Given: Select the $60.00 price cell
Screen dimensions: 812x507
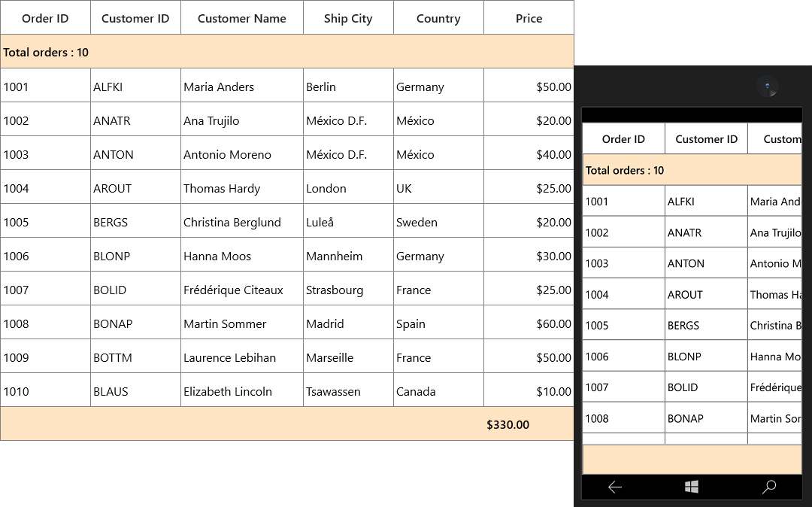Looking at the screenshot, I should tap(529, 323).
